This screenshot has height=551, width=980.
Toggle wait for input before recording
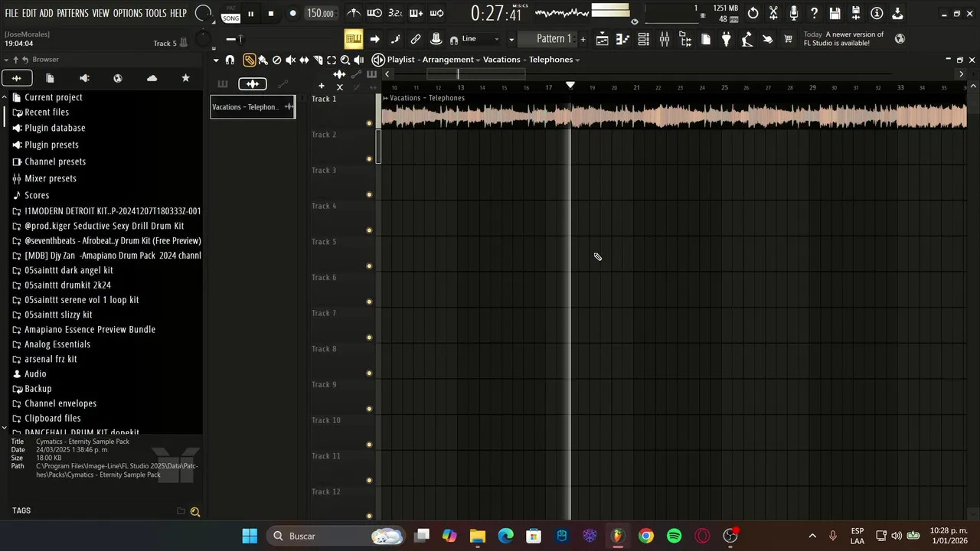click(374, 13)
